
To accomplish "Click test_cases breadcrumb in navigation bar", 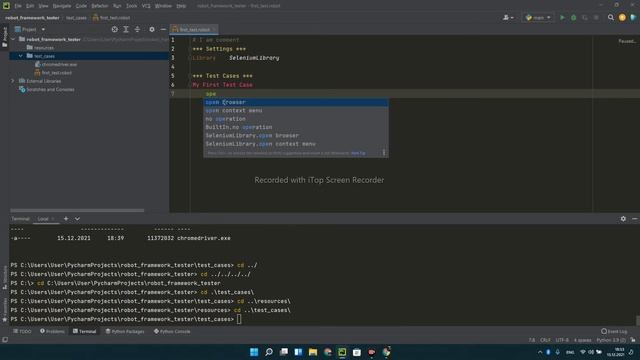I will (76, 18).
